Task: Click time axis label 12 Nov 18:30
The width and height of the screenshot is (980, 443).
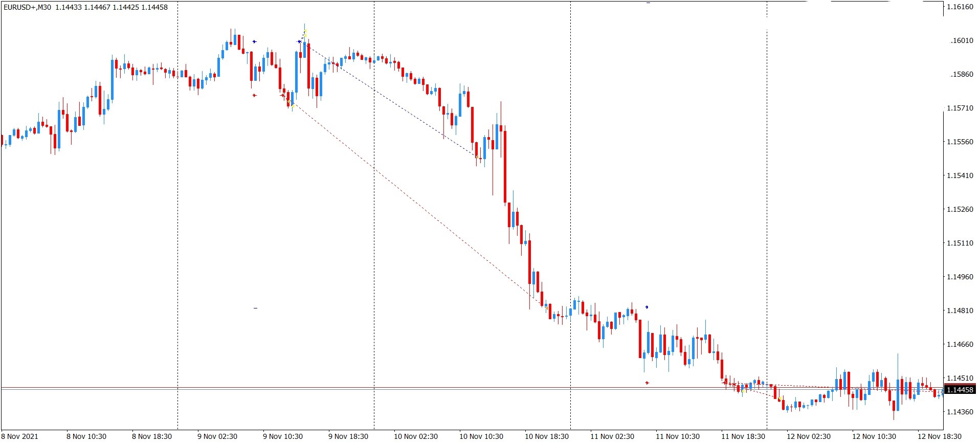Action: tap(940, 436)
